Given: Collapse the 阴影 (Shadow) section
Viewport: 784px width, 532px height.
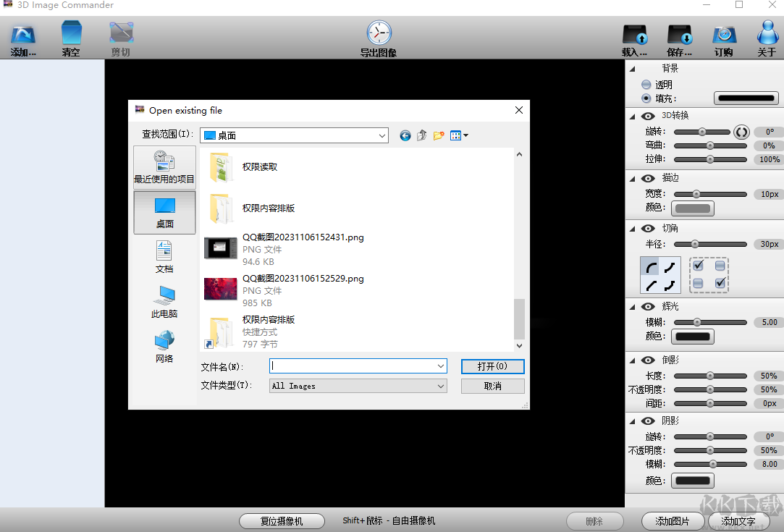Looking at the screenshot, I should pyautogui.click(x=631, y=420).
